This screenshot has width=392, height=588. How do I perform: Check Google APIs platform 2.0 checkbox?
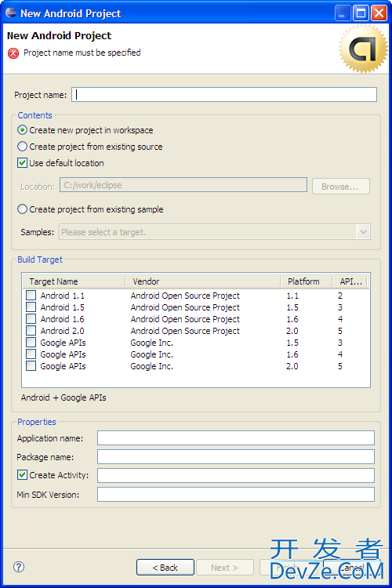(x=31, y=366)
